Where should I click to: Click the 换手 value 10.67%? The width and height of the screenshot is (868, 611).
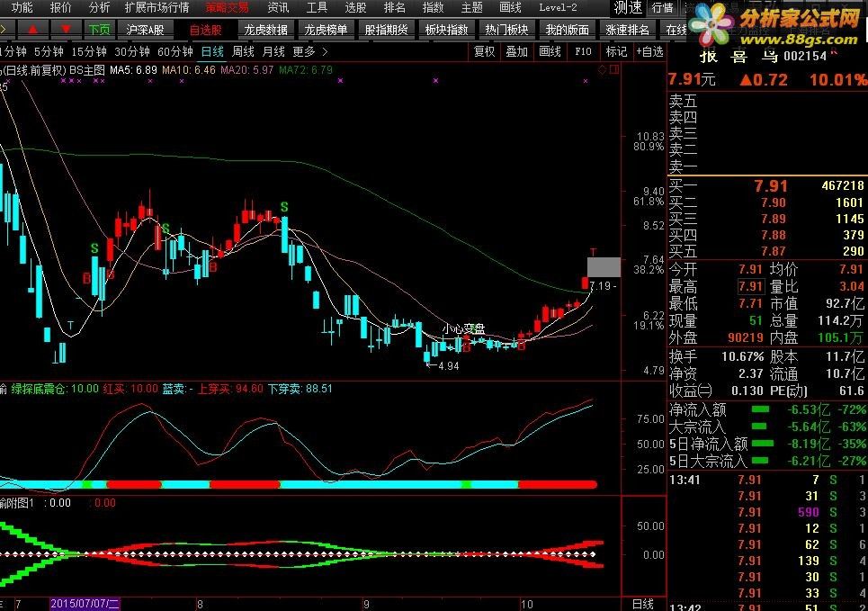tap(742, 356)
